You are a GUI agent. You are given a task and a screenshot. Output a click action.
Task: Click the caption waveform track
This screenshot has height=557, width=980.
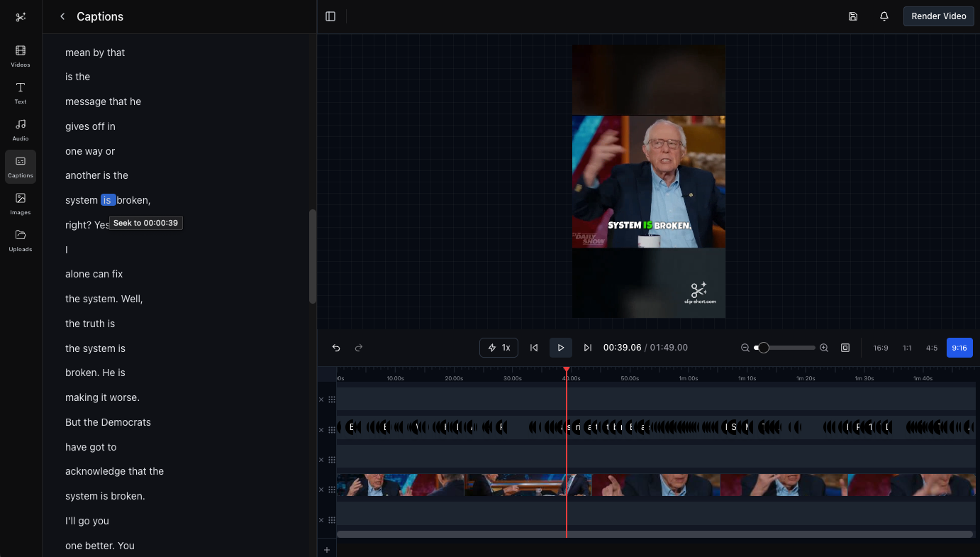(x=656, y=427)
